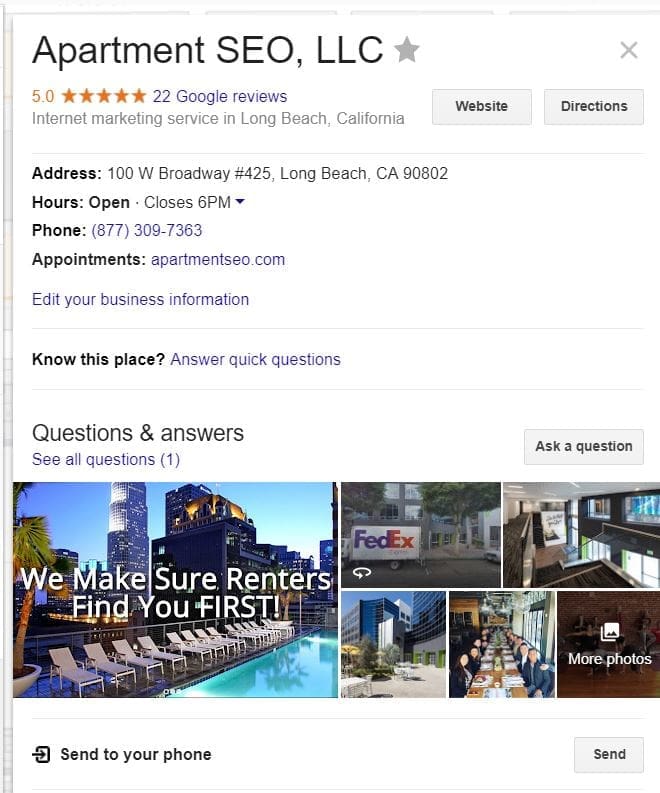Get Directions to the business
This screenshot has height=793, width=660.
[594, 106]
